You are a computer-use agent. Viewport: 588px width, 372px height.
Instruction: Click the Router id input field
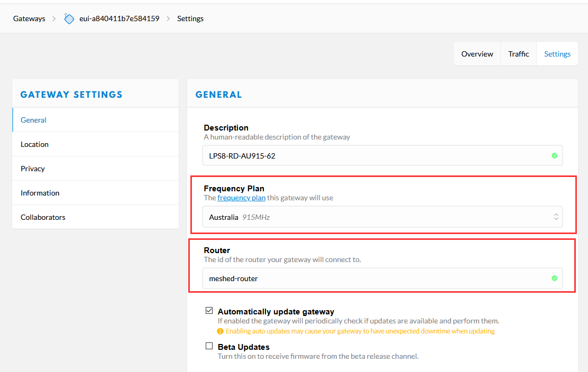pyautogui.click(x=382, y=278)
